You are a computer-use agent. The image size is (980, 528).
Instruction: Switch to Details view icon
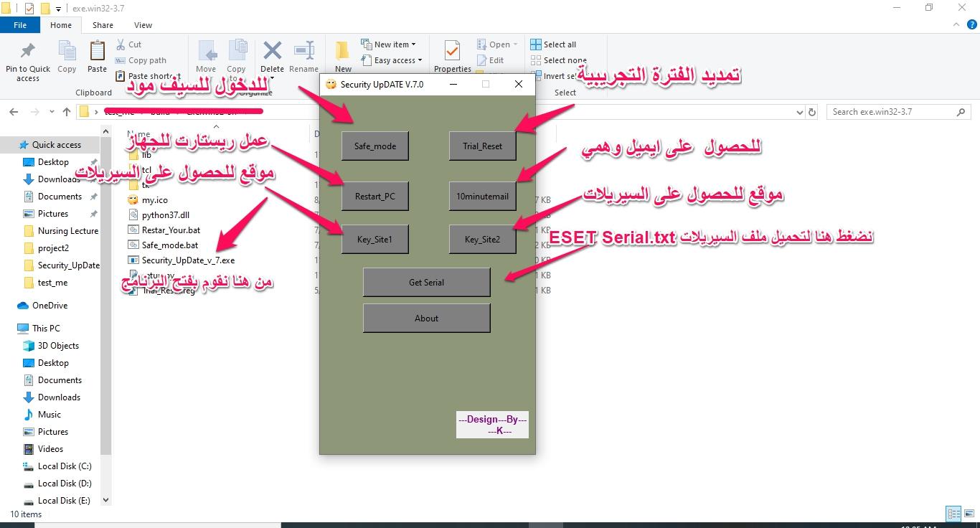(x=953, y=514)
